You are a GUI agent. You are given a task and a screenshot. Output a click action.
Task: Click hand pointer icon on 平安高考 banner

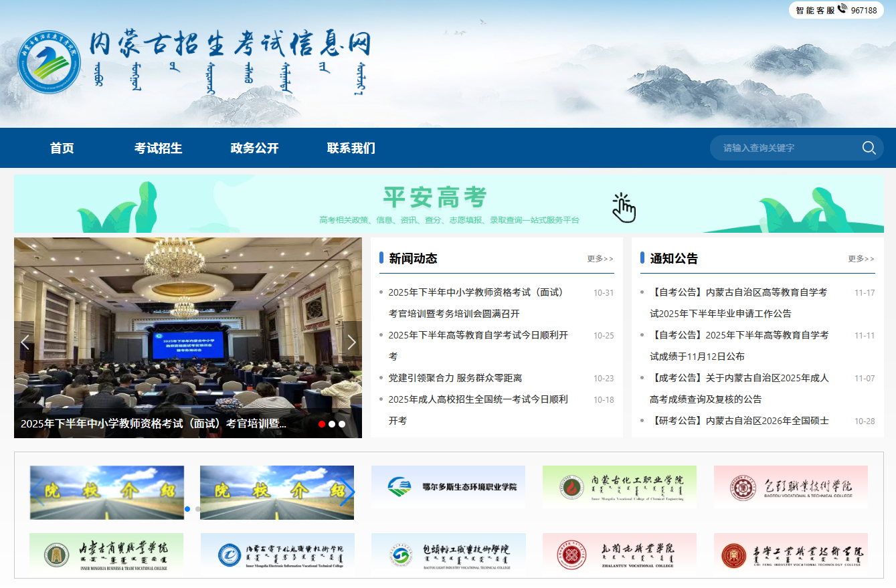(x=624, y=208)
